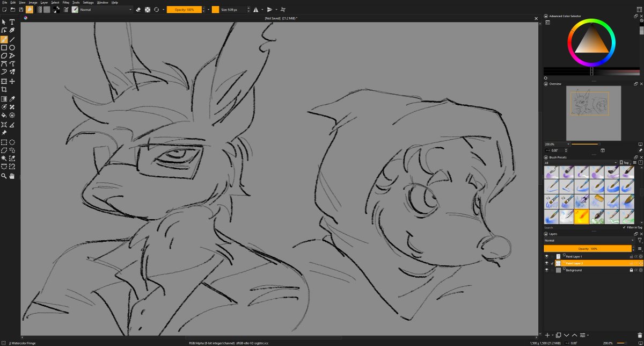The width and height of the screenshot is (644, 346).
Task: Select the Line tool
Action: tap(12, 39)
